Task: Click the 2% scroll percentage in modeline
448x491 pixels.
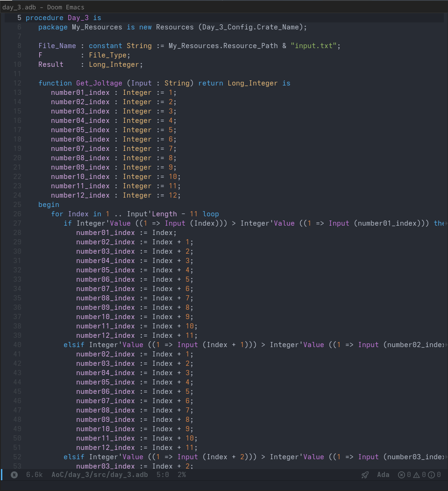Action: (182, 475)
